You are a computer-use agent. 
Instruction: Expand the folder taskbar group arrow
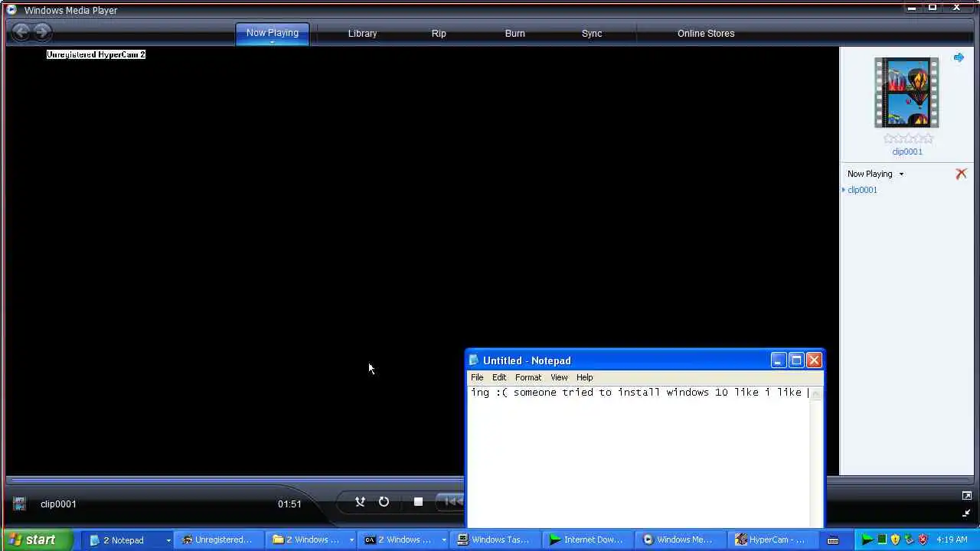tap(351, 540)
